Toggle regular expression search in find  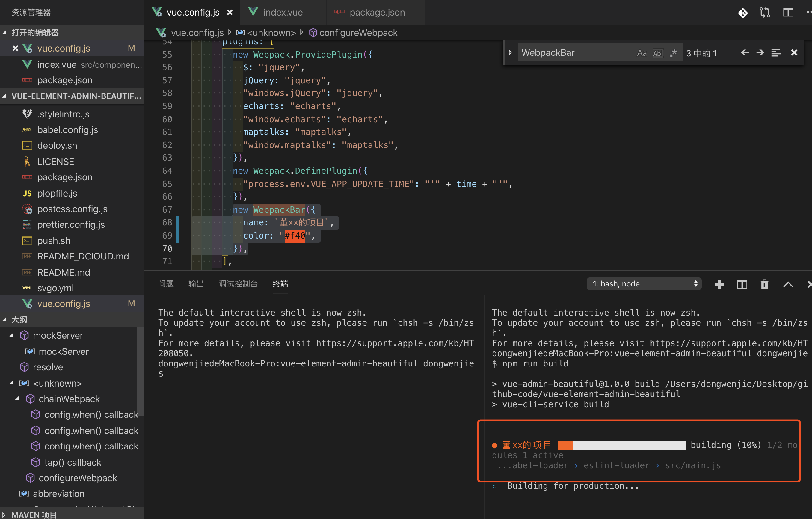click(673, 53)
